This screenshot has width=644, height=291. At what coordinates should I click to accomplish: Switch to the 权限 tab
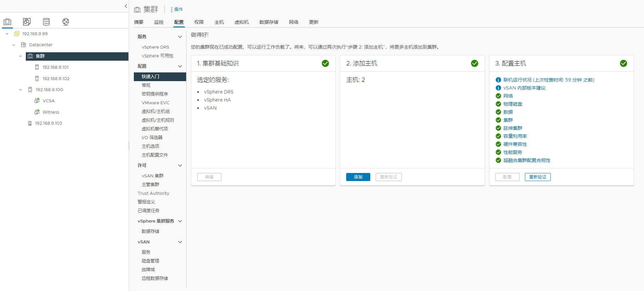click(x=199, y=22)
